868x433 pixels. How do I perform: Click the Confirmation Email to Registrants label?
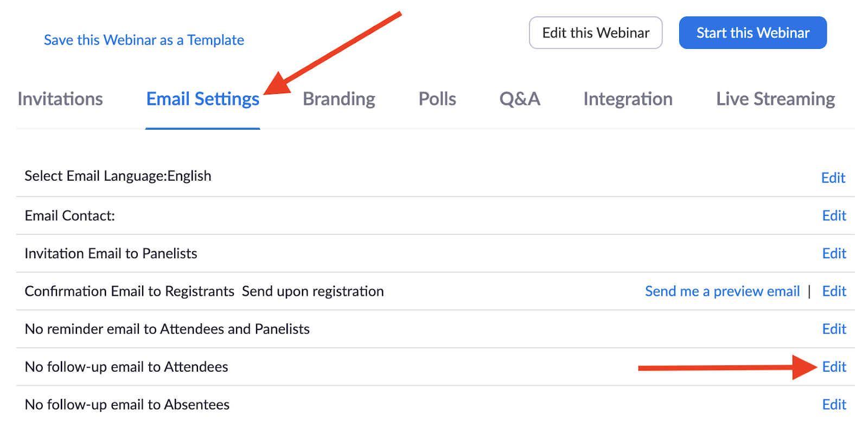[x=130, y=291]
